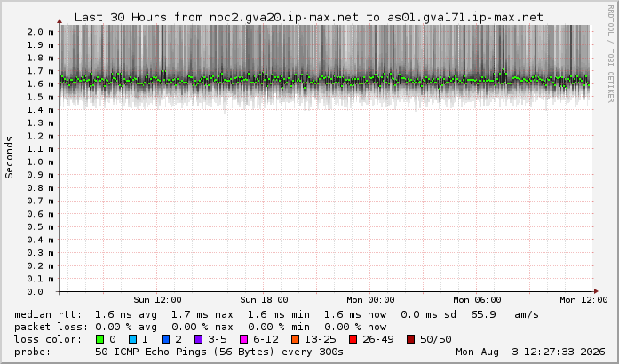
Task: Click the '2.0 m' y-axis value
Action: pos(40,32)
